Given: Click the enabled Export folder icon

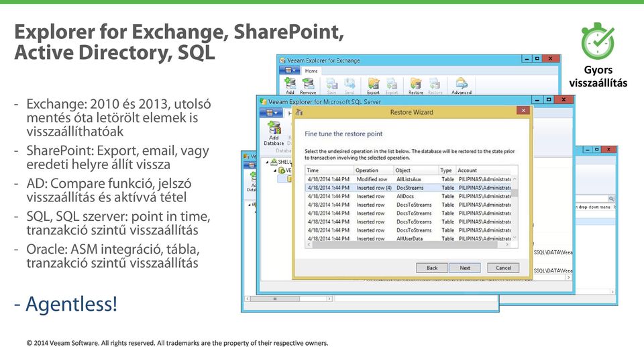Looking at the screenshot, I should [x=374, y=84].
